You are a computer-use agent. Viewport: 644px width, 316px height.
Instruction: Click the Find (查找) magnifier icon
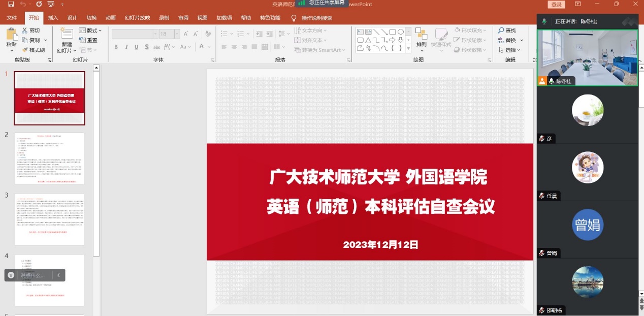pos(501,30)
